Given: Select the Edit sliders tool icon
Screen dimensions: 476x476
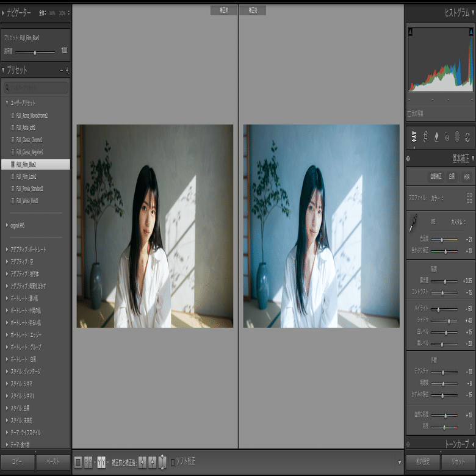Looking at the screenshot, I should [x=414, y=137].
